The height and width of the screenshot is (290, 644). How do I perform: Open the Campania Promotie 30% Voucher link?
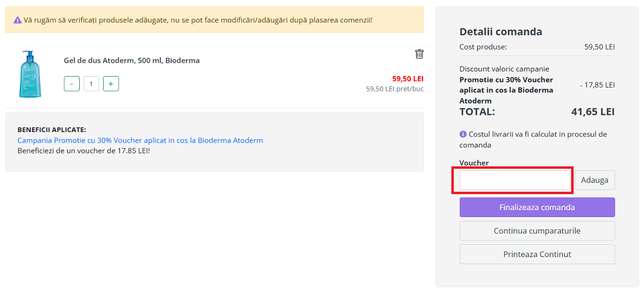(140, 140)
